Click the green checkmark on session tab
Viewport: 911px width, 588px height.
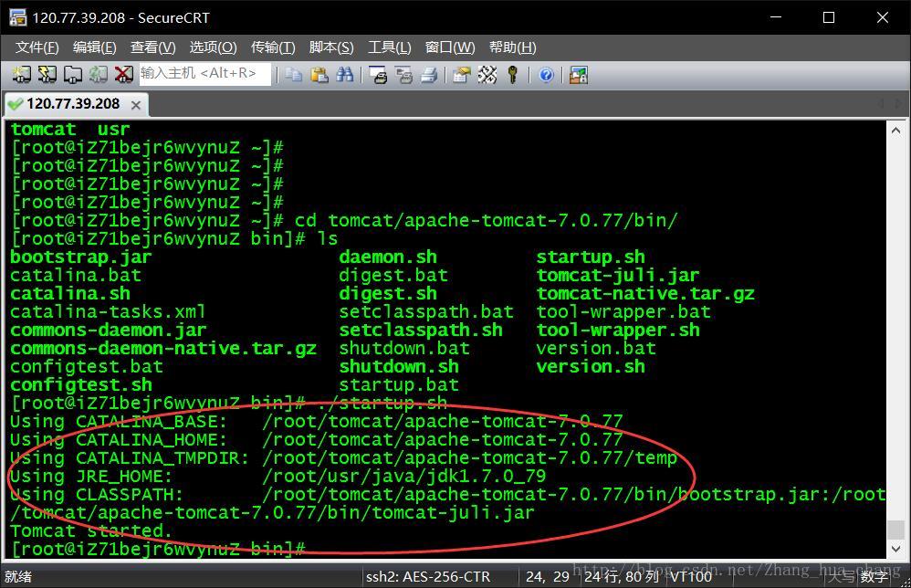[16, 105]
